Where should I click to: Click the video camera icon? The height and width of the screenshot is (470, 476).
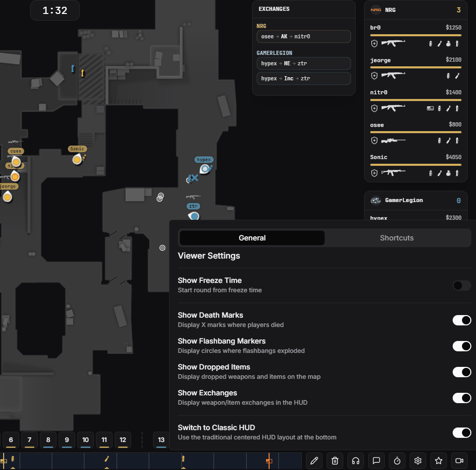pyautogui.click(x=459, y=461)
